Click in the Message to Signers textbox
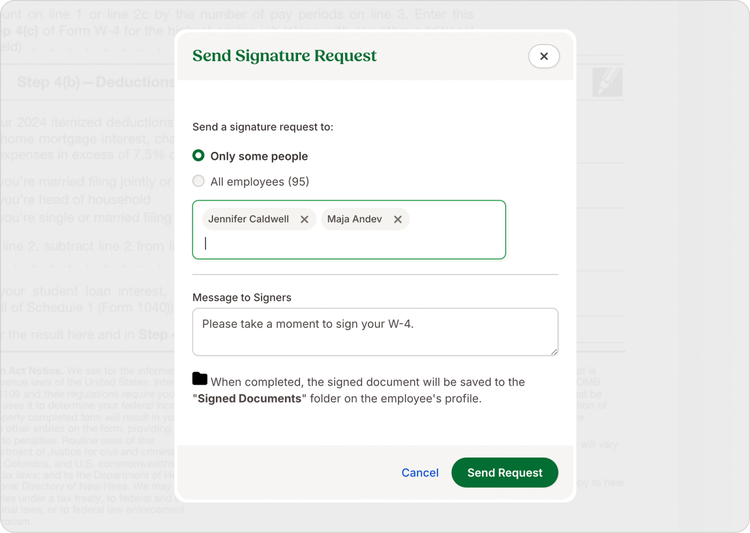The width and height of the screenshot is (750, 533). click(375, 332)
